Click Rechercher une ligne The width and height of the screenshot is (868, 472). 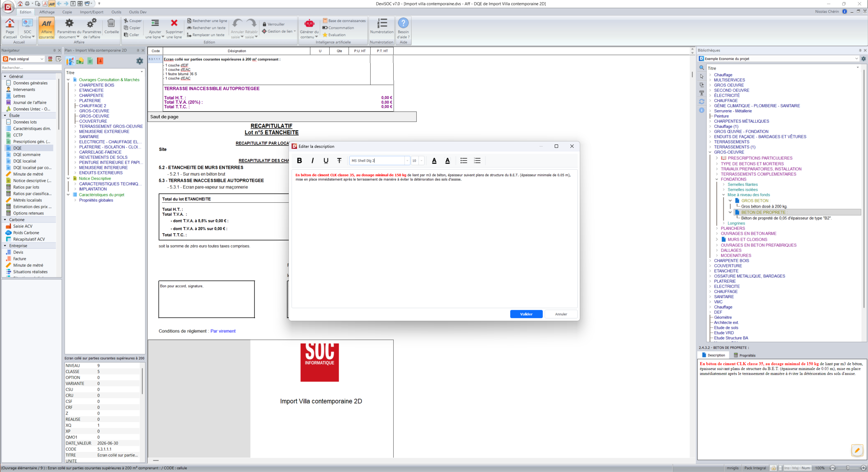207,21
